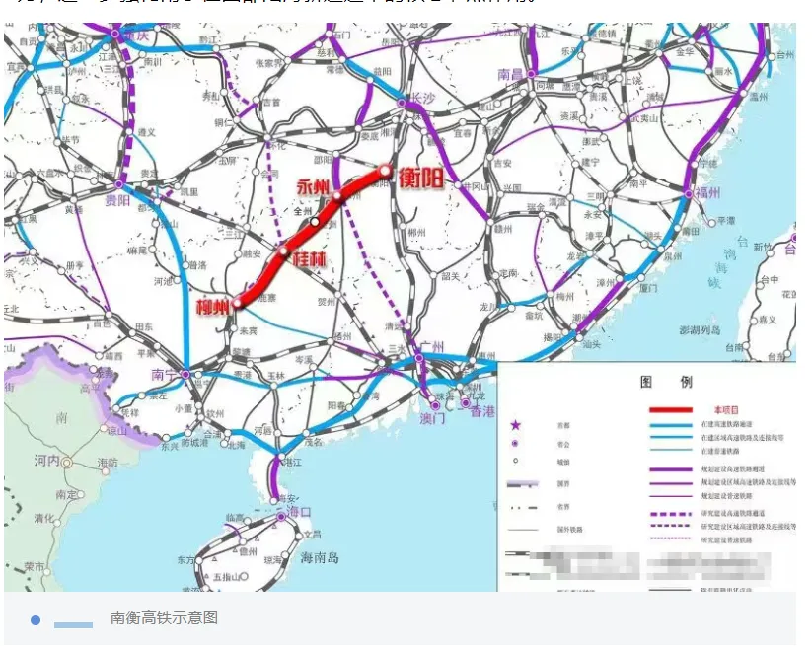Click the 遵义 label north of 贵阳

pyautogui.click(x=147, y=132)
